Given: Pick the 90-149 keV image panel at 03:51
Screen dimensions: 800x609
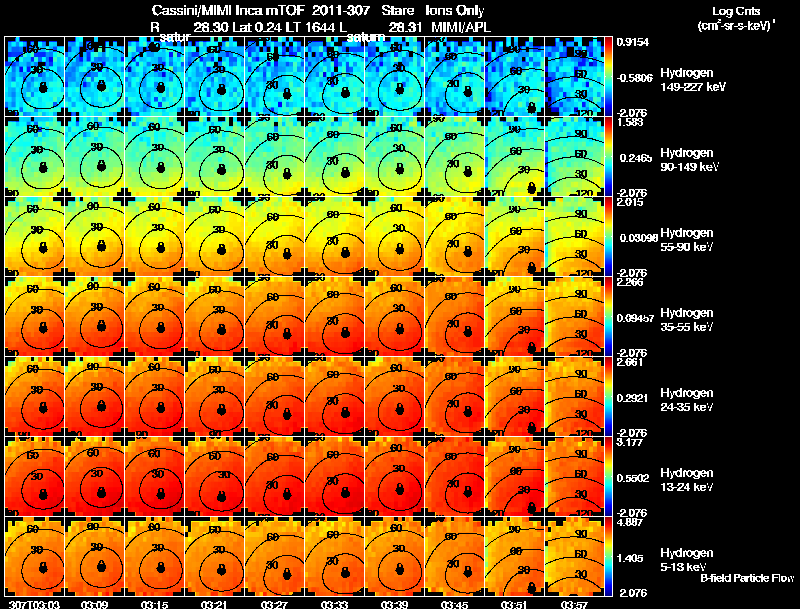Looking at the screenshot, I should [x=514, y=157].
